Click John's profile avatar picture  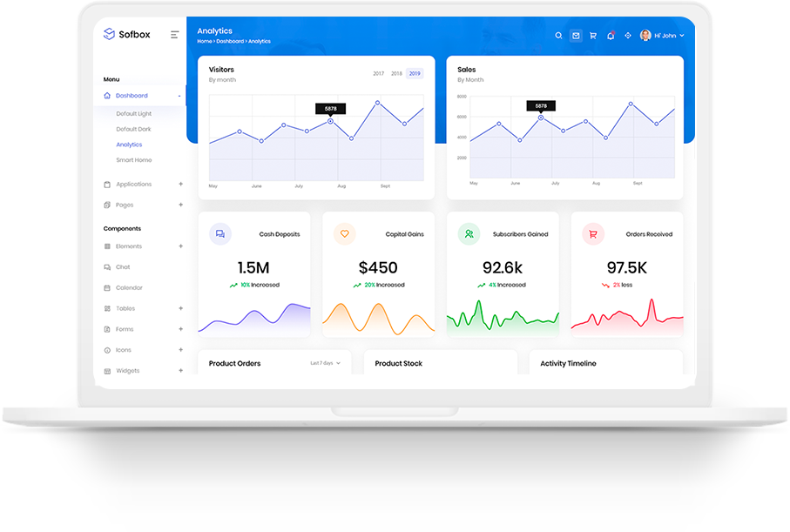(x=645, y=36)
